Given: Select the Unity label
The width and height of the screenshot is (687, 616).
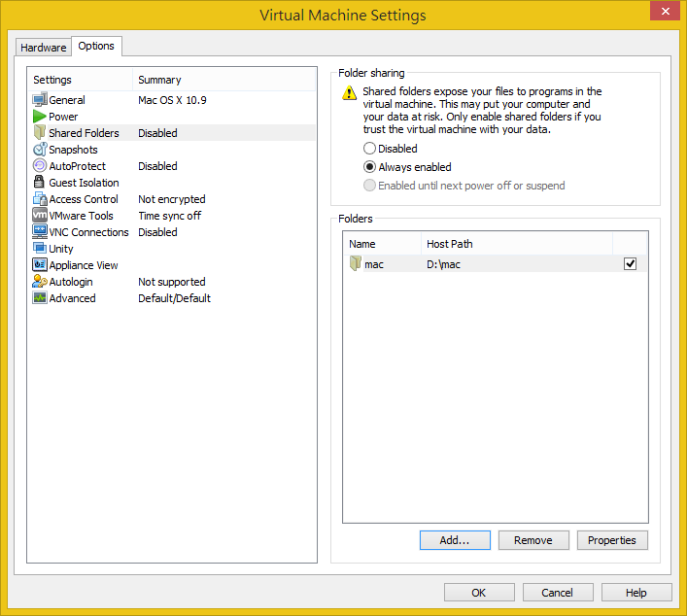Looking at the screenshot, I should pyautogui.click(x=61, y=249).
